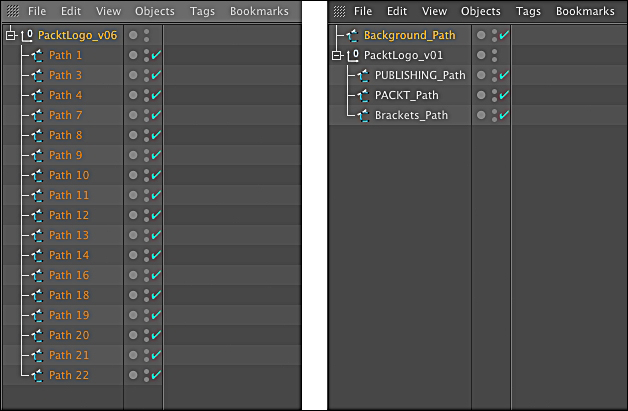Click the spline icon beside PUBLISHING_Path
628x411 pixels.
coord(363,75)
